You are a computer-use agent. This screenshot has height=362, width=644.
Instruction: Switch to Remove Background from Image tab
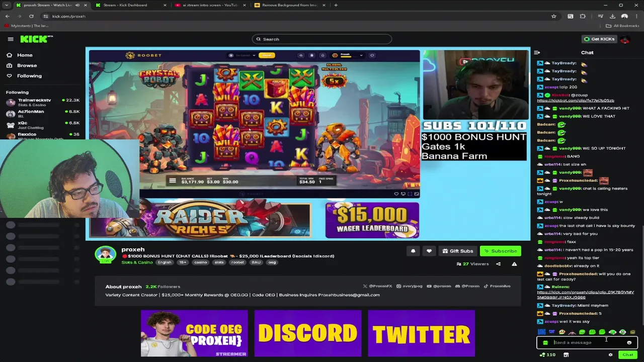point(290,5)
